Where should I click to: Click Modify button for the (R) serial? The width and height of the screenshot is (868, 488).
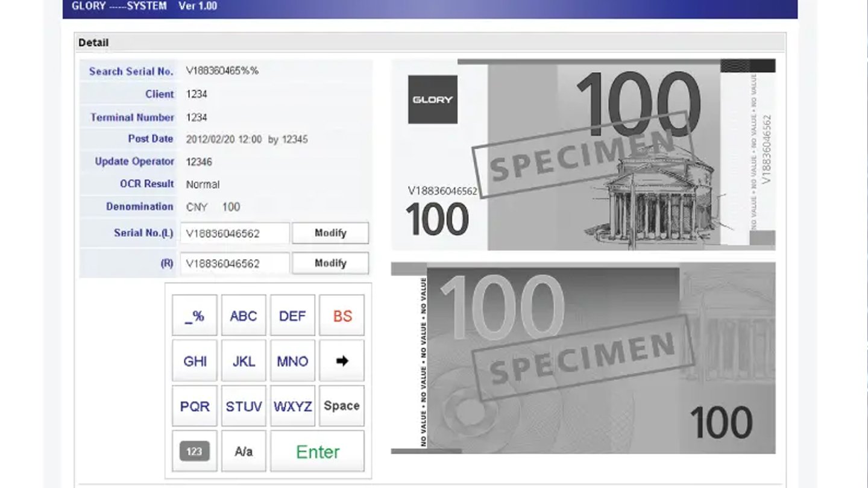(330, 263)
